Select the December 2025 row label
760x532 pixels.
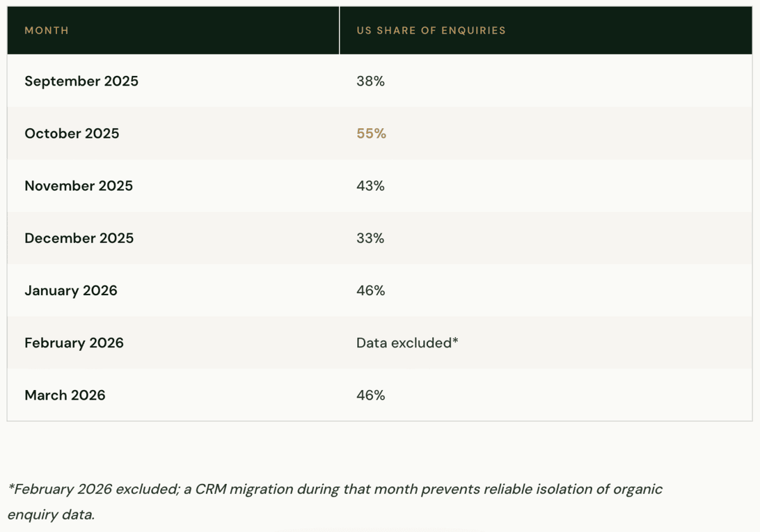79,238
